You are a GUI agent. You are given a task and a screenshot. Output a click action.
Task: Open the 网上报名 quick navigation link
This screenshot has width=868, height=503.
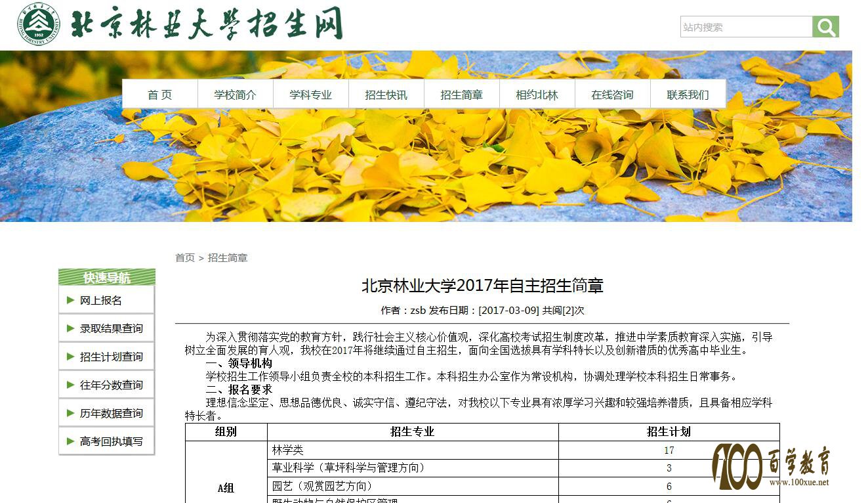point(101,300)
